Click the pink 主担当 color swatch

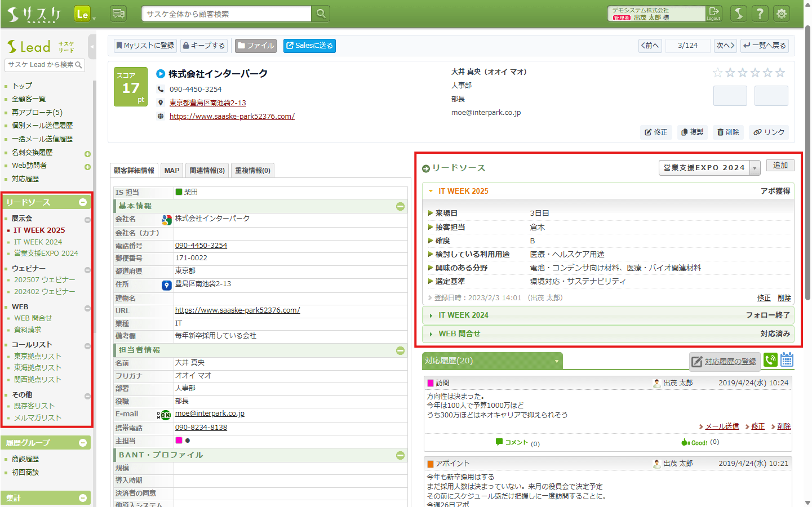(179, 441)
